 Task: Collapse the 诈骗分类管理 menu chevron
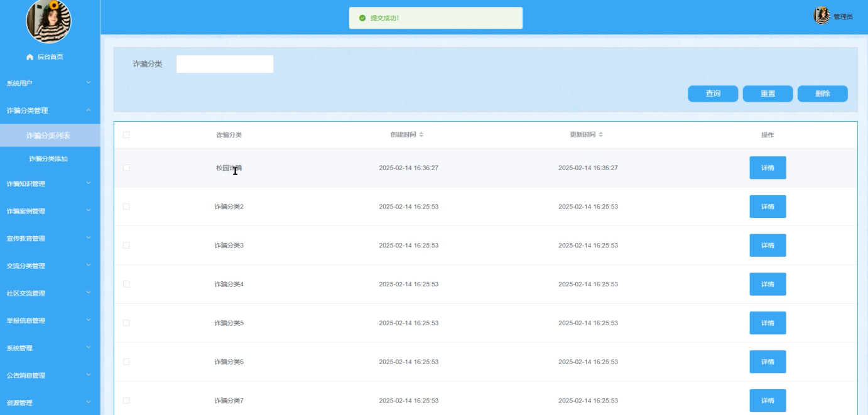click(x=89, y=110)
